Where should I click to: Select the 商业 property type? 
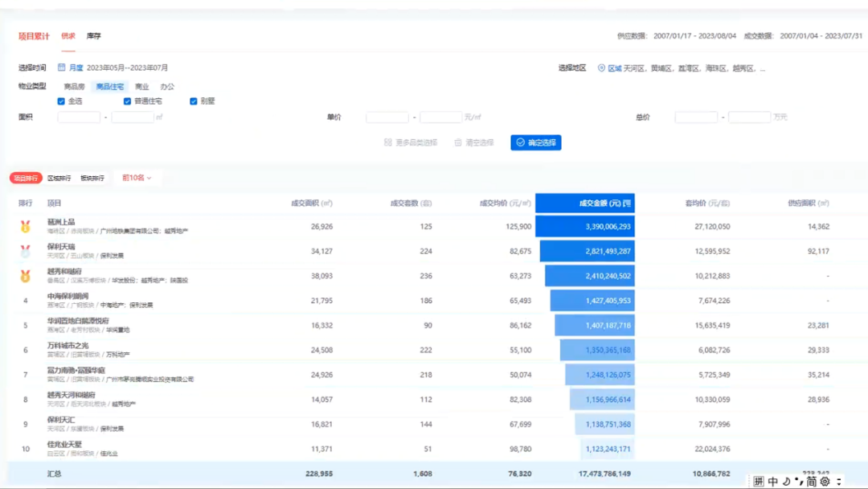click(141, 86)
